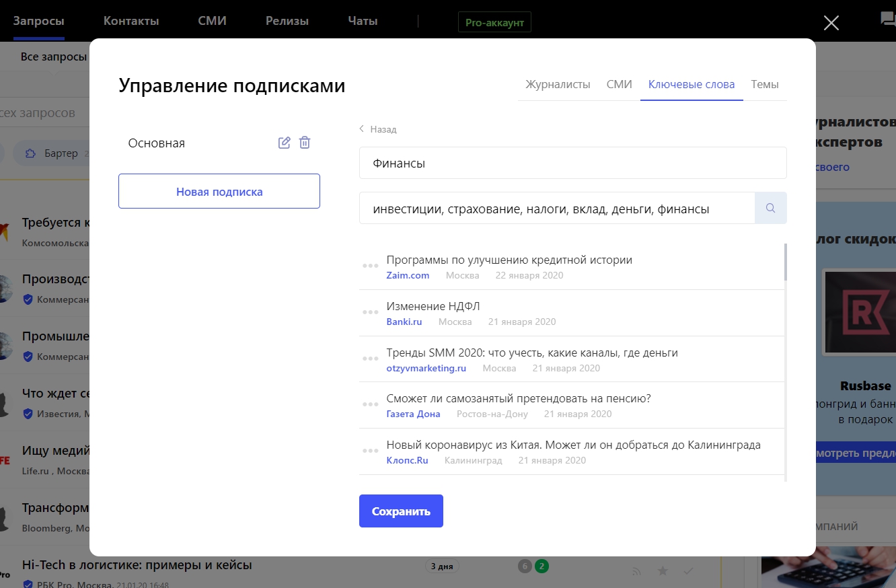
Task: Click the edit icon next to Основная
Action: pos(285,143)
